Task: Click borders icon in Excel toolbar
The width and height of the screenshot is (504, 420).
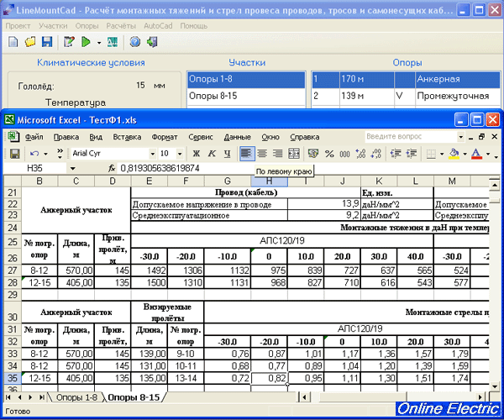Action: tap(431, 154)
